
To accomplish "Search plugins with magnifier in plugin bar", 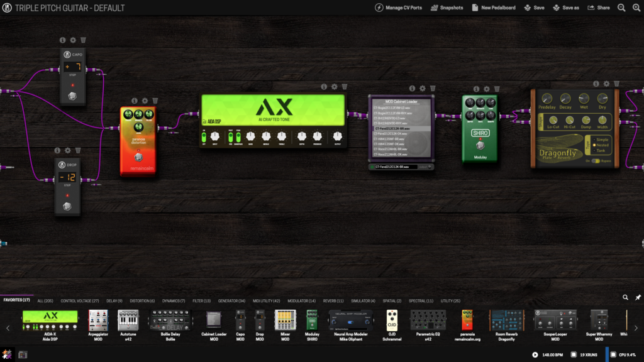I will 625,297.
